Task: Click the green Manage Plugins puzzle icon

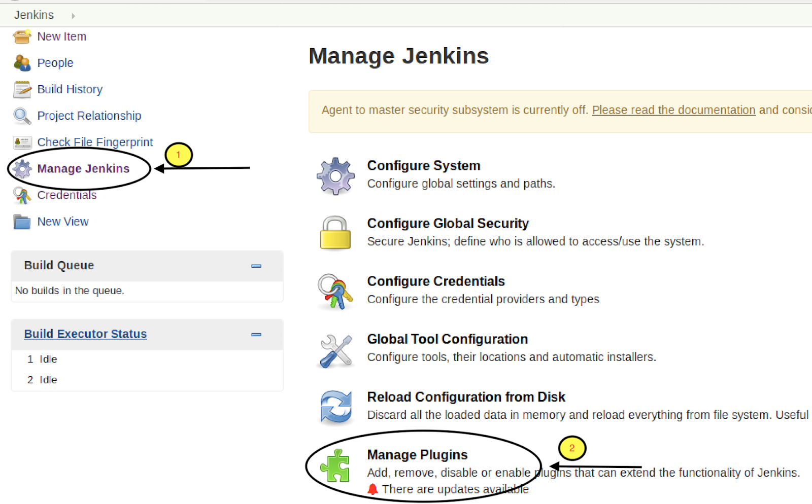Action: [x=335, y=465]
